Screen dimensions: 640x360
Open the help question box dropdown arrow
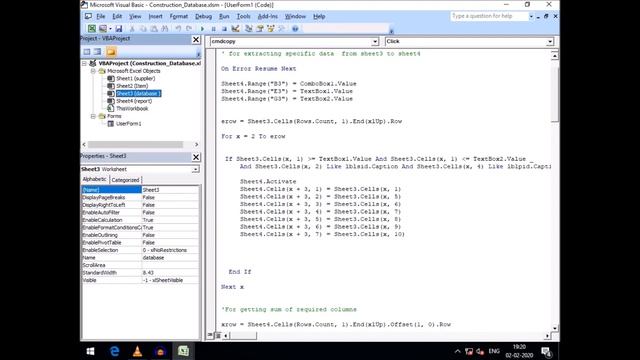click(x=531, y=16)
